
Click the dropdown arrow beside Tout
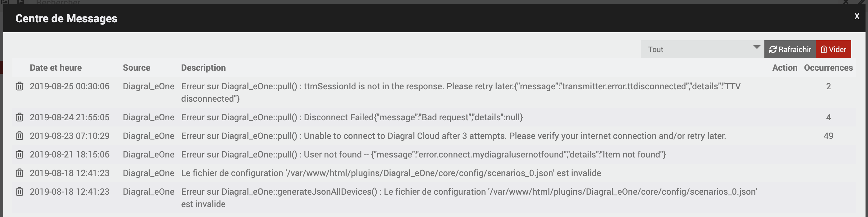(x=756, y=47)
